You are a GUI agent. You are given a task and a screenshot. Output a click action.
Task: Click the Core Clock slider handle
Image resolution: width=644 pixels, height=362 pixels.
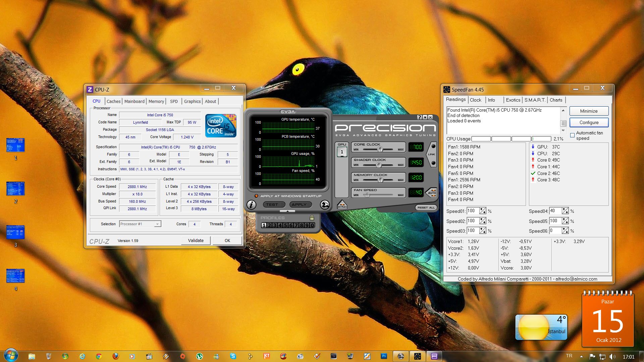pyautogui.click(x=380, y=149)
